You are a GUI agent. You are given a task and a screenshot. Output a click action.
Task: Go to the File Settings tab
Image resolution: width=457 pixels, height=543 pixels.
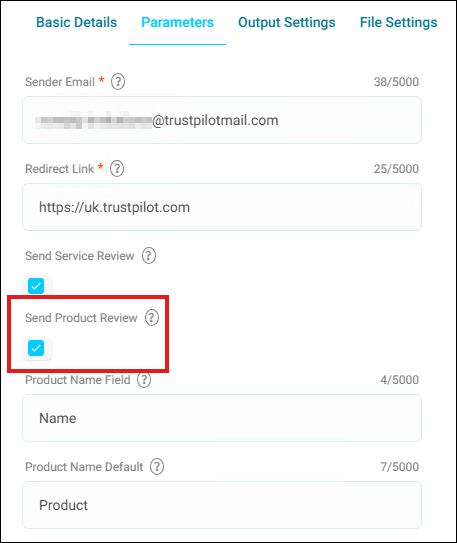point(398,22)
